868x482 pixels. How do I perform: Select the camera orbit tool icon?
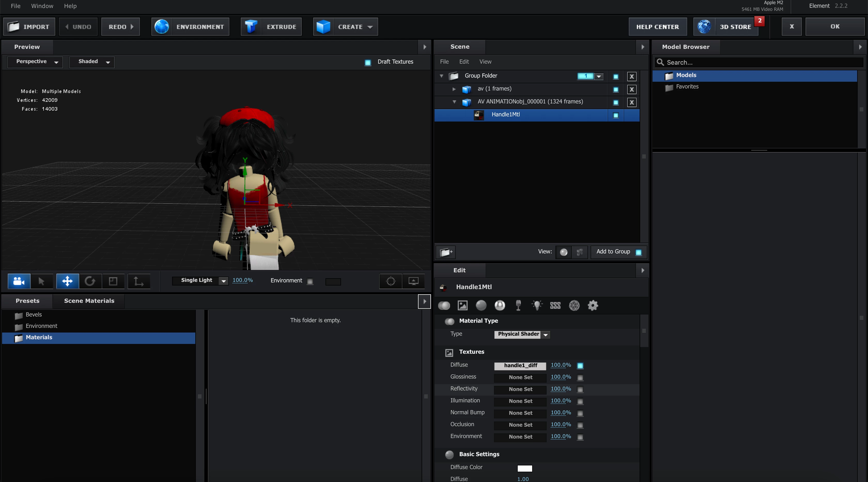[x=19, y=281]
